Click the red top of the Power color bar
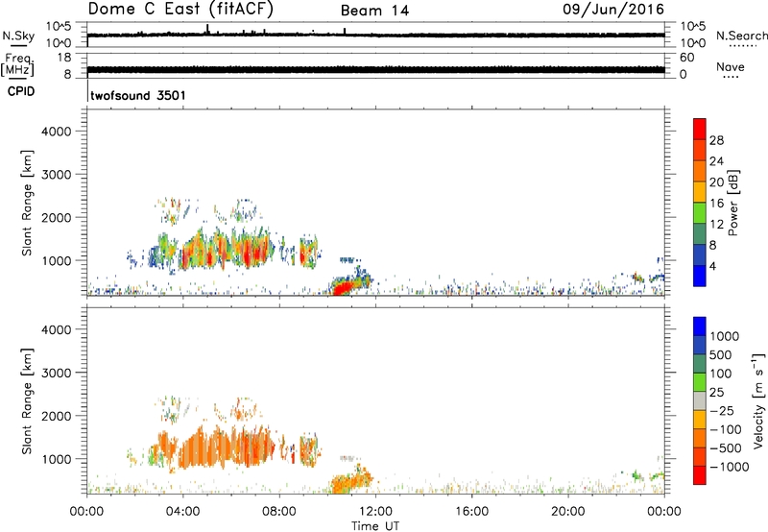 tap(700, 129)
